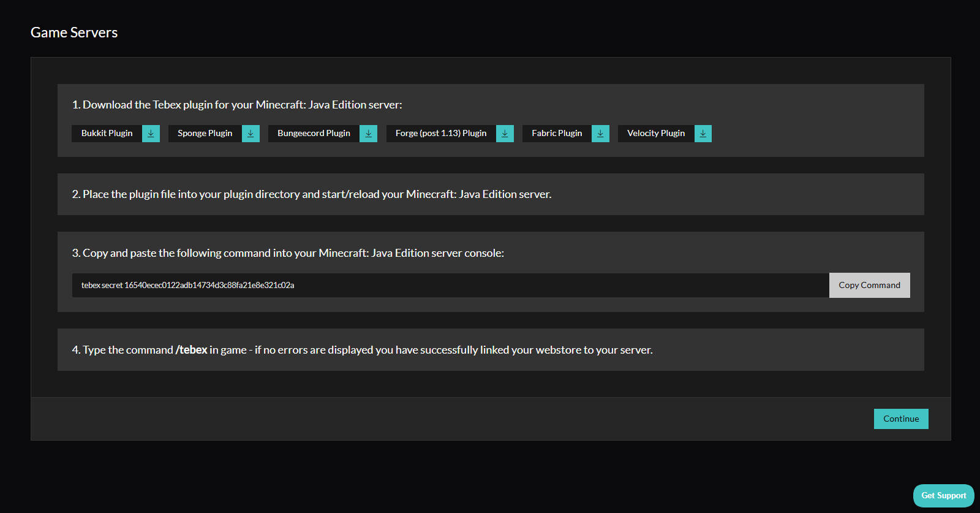Image resolution: width=980 pixels, height=513 pixels.
Task: Copy the tebex secret command
Action: point(870,285)
